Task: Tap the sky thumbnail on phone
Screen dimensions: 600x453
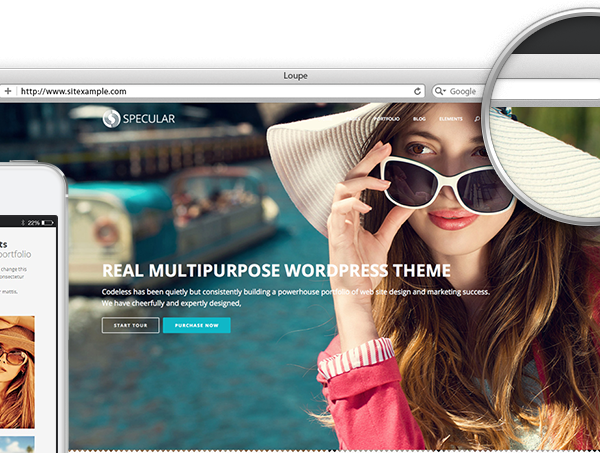Action: [17, 445]
